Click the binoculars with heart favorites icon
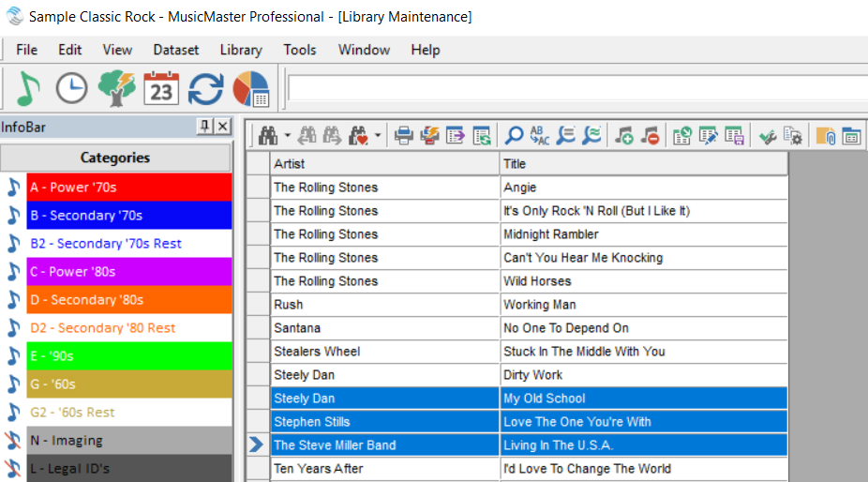Image resolution: width=868 pixels, height=482 pixels. pyautogui.click(x=358, y=135)
